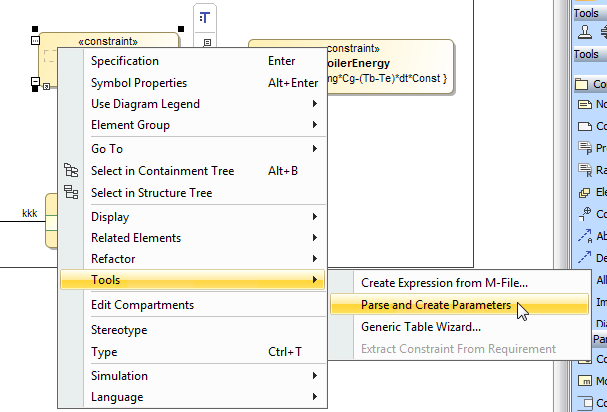Launch the Generic Table Wizard
Screen dimensions: 607x412
point(421,326)
